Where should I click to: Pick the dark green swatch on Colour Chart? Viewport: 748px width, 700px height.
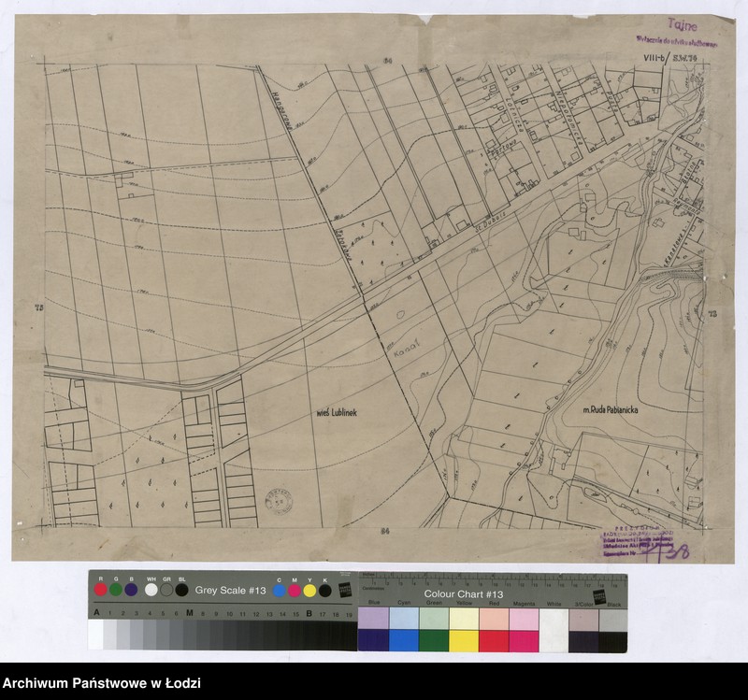coord(433,640)
